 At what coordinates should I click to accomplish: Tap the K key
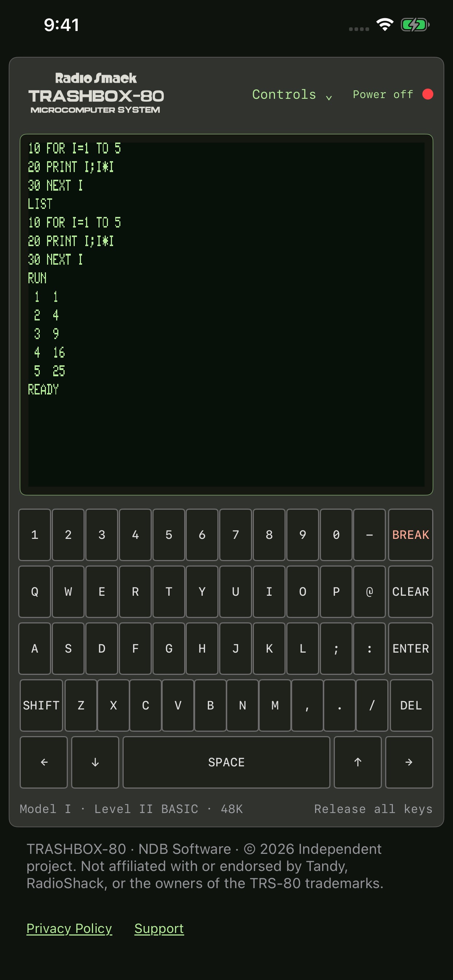click(269, 648)
